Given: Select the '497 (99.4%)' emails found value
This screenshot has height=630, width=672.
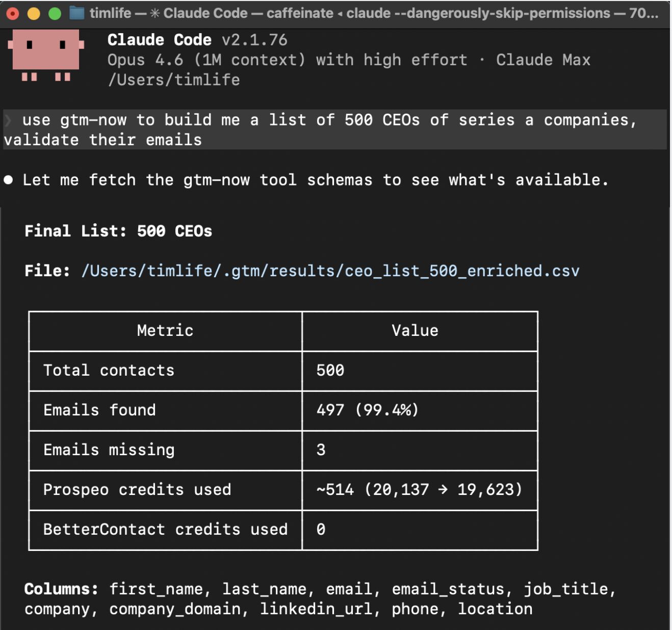Looking at the screenshot, I should pos(367,410).
